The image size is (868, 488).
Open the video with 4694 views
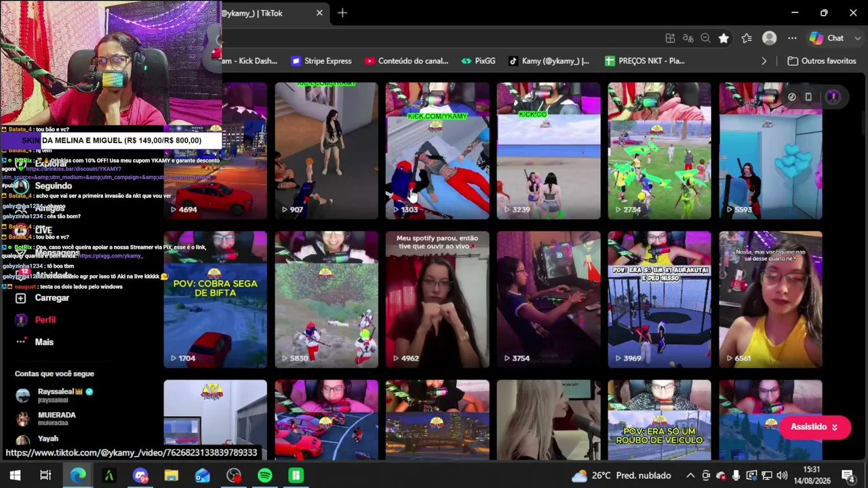coord(215,150)
